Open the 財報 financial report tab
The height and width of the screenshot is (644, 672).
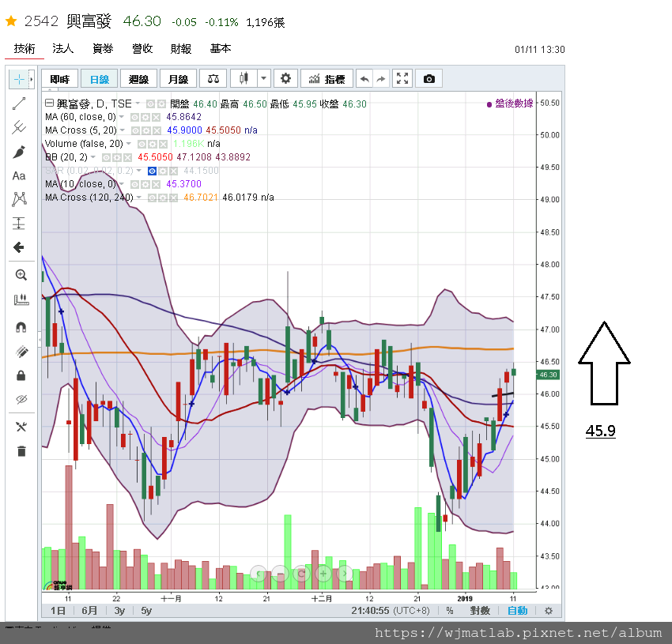point(181,49)
